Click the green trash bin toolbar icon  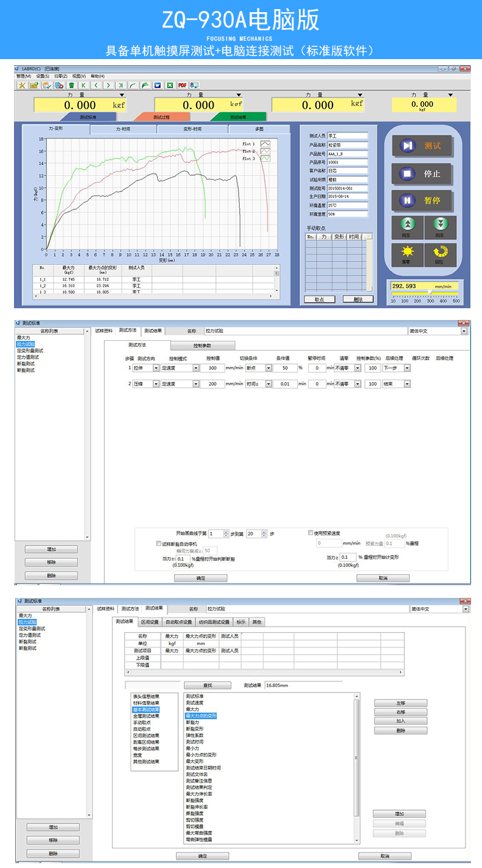[x=71, y=85]
